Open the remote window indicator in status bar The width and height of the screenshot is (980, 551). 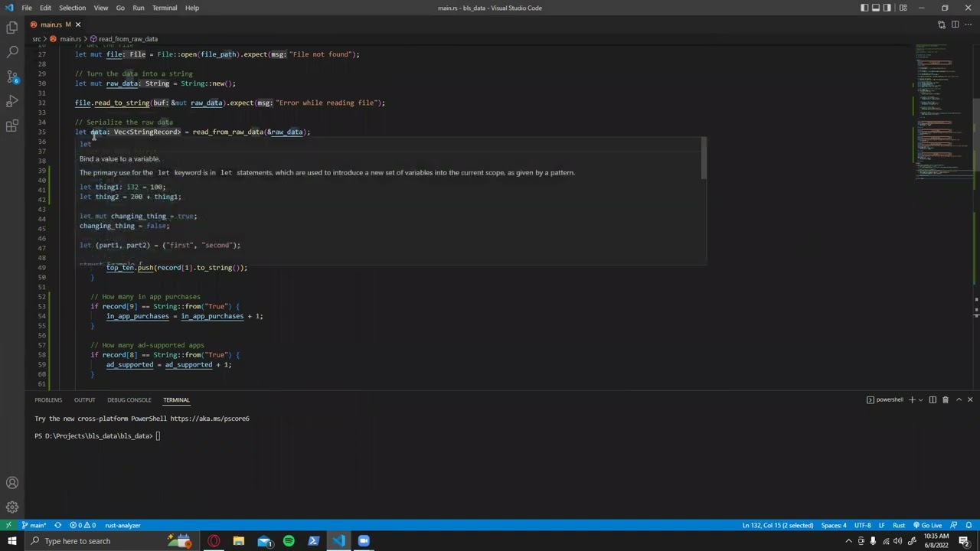coord(8,526)
